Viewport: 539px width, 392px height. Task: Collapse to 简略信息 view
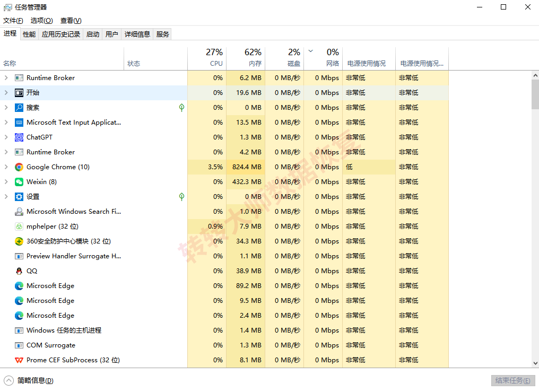tap(29, 380)
